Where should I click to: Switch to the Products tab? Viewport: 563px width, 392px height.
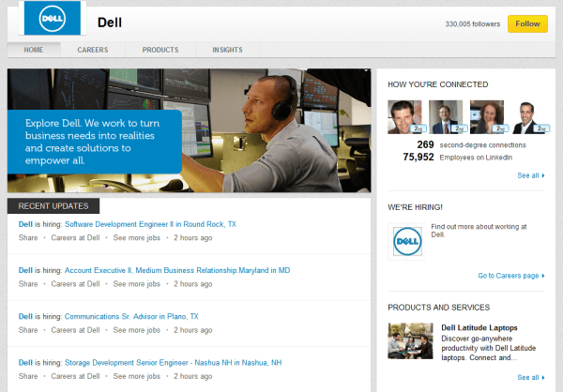coord(160,50)
